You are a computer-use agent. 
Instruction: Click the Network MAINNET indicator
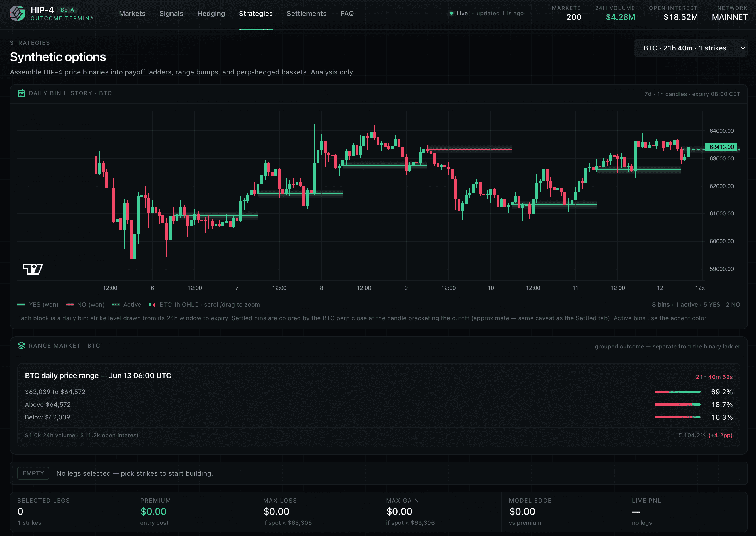[x=729, y=13]
